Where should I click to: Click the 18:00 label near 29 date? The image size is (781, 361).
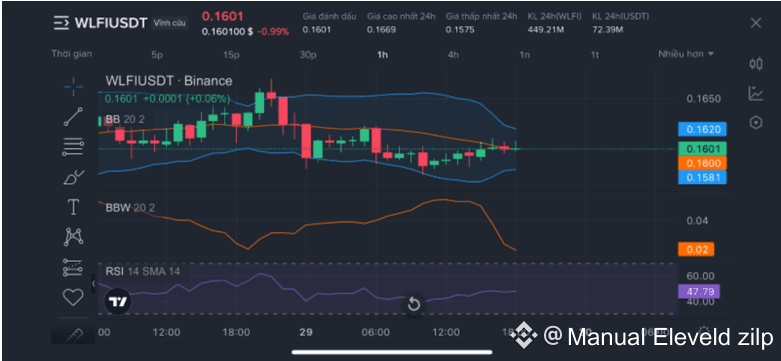point(236,332)
